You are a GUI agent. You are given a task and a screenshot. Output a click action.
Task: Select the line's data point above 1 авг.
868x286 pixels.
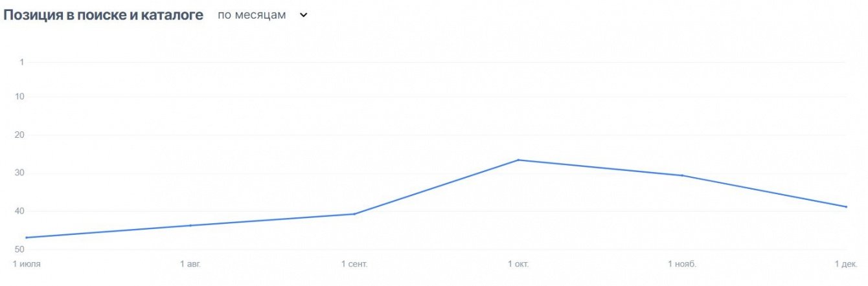click(190, 225)
